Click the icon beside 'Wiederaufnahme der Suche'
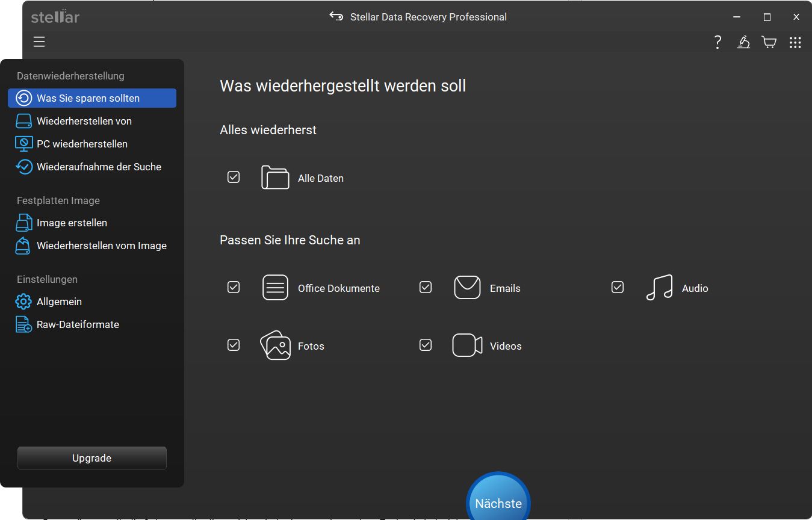Image resolution: width=812 pixels, height=520 pixels. (x=23, y=167)
